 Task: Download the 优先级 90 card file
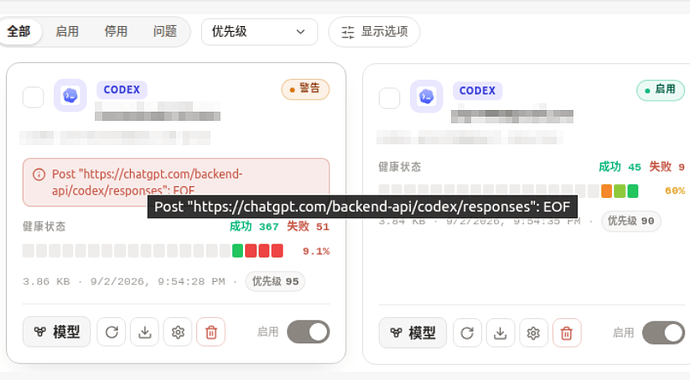point(500,333)
